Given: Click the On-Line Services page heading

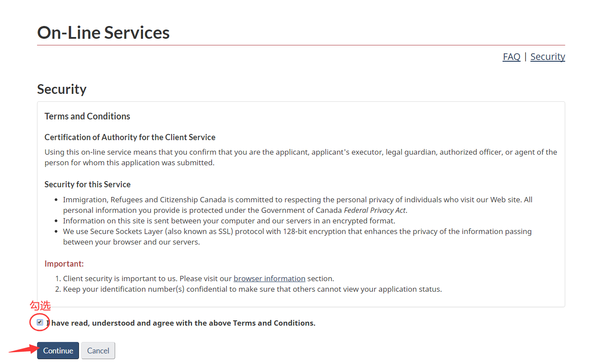Looking at the screenshot, I should pos(103,33).
